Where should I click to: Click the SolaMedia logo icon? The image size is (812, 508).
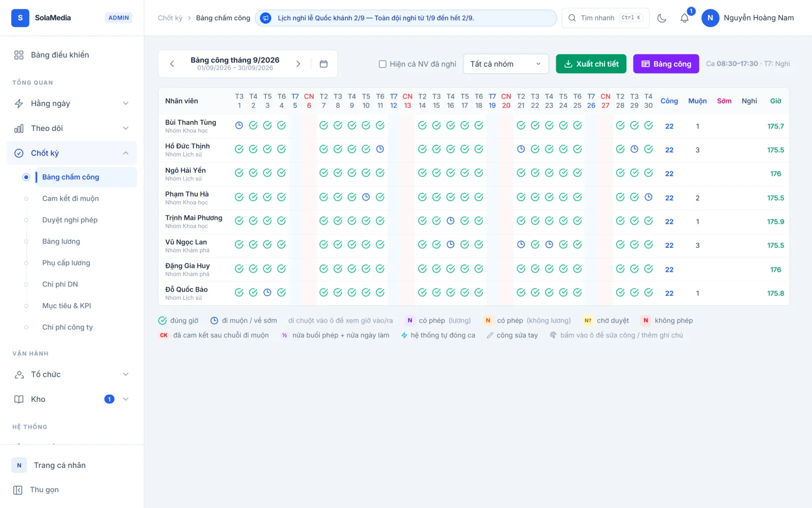click(x=20, y=18)
